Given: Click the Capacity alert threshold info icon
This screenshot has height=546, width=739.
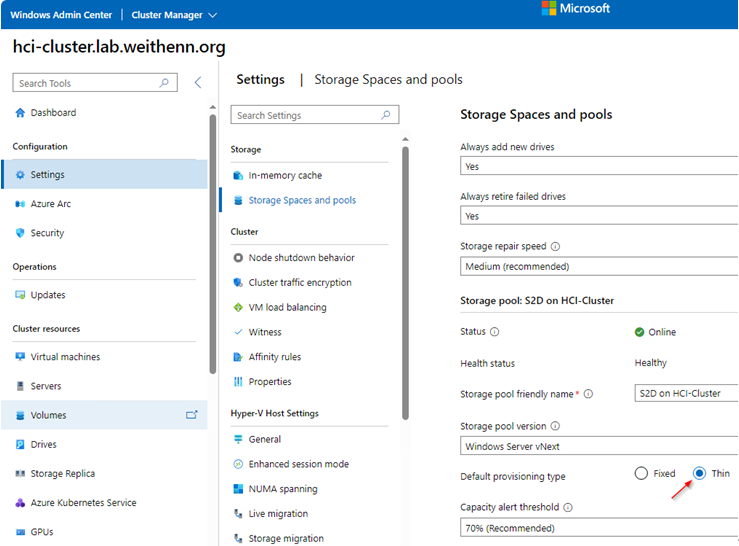Looking at the screenshot, I should (x=568, y=507).
